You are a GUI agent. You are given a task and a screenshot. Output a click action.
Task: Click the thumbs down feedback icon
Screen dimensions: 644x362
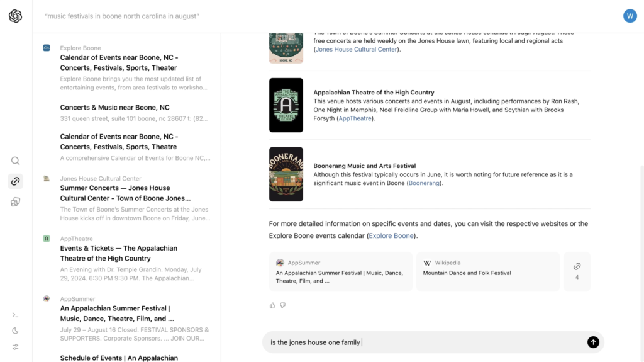tap(282, 305)
